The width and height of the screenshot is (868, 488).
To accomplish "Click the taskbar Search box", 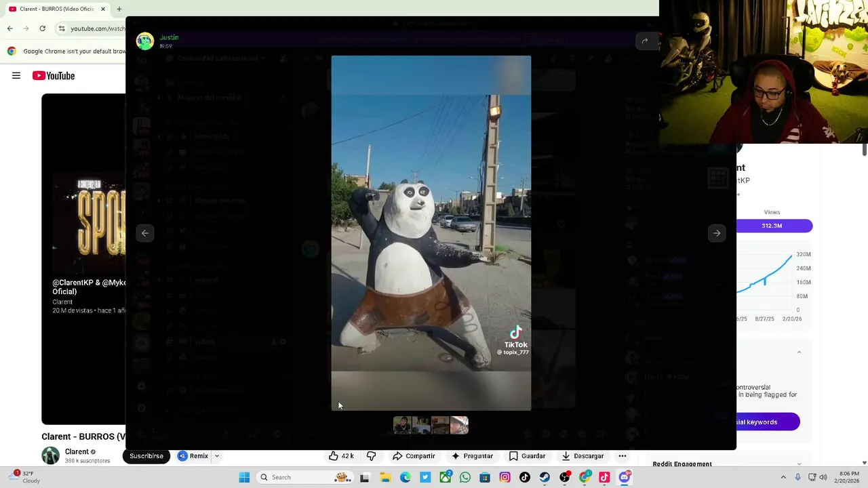I will 305,477.
